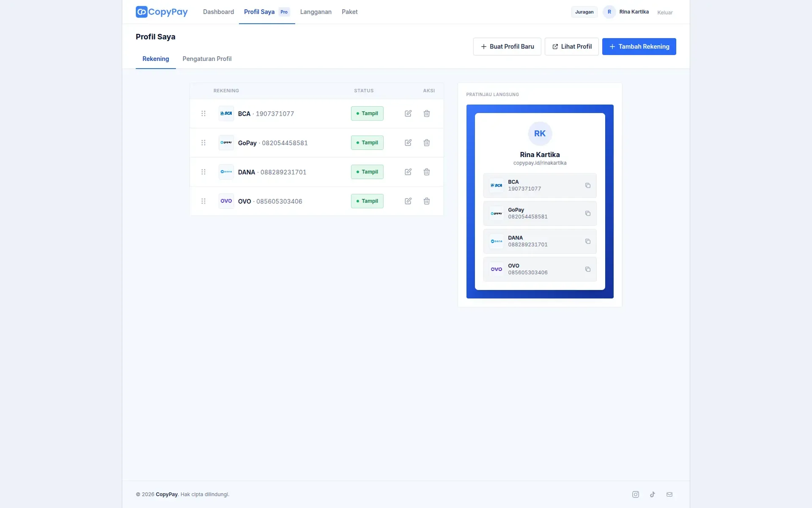The image size is (812, 508).
Task: Click the Buat Profil Baru button
Action: pos(507,47)
